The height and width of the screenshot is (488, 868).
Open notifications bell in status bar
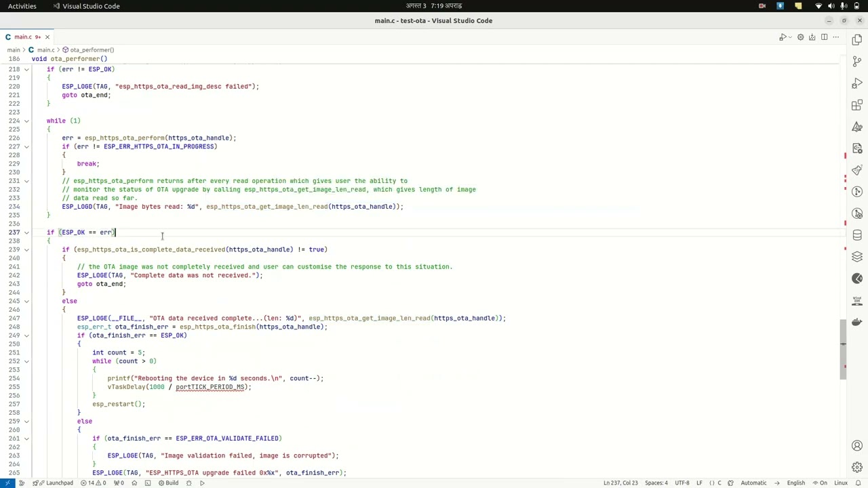pyautogui.click(x=856, y=483)
